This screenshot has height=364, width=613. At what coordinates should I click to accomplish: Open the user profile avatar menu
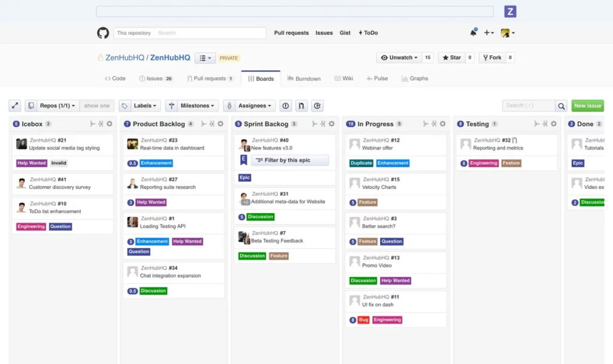(x=508, y=33)
